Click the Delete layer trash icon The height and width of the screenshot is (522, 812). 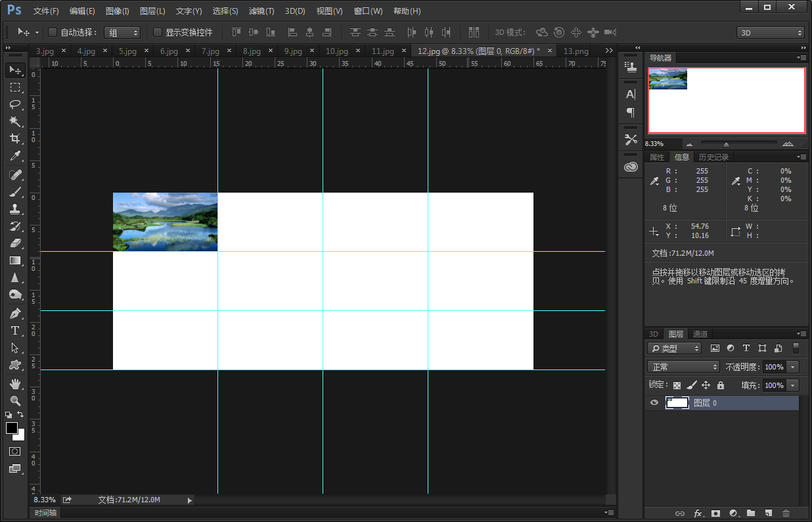click(x=786, y=513)
